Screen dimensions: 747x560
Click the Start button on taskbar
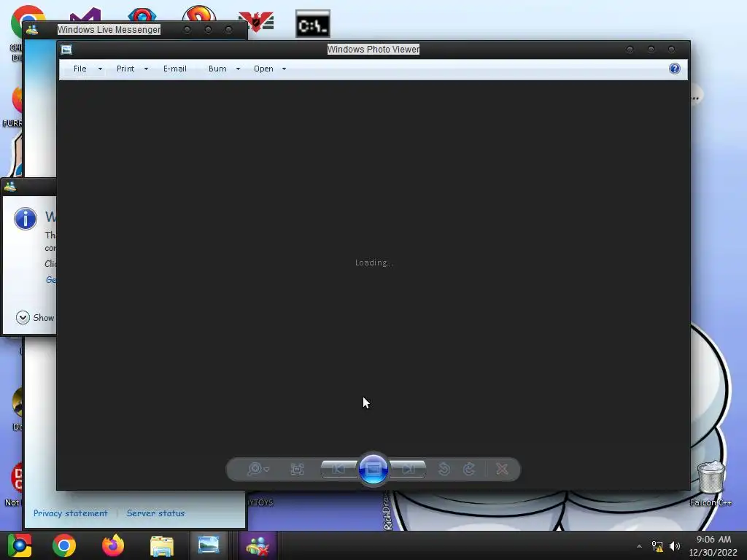20,545
